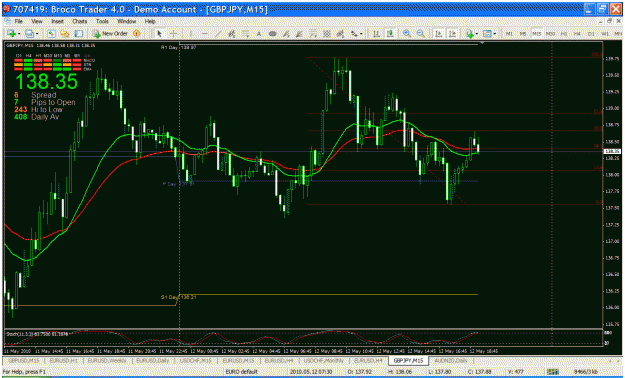Expand the templates dropdown arrow

[495, 34]
